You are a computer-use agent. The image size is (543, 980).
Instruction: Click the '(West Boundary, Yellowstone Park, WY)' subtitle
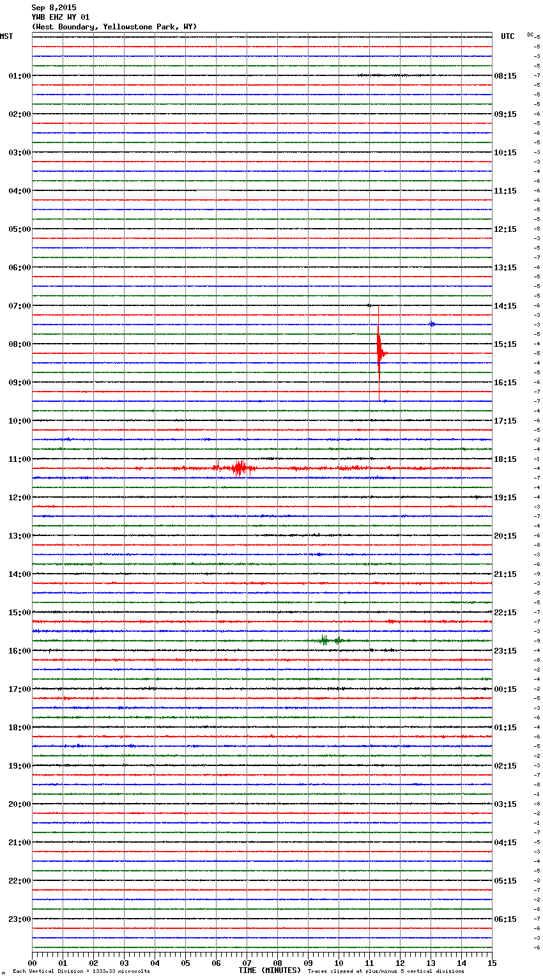click(114, 27)
